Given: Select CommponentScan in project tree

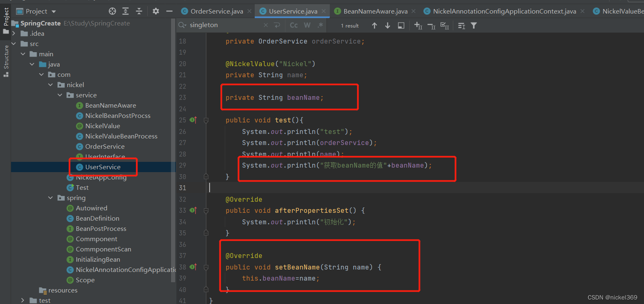Looking at the screenshot, I should (x=103, y=249).
